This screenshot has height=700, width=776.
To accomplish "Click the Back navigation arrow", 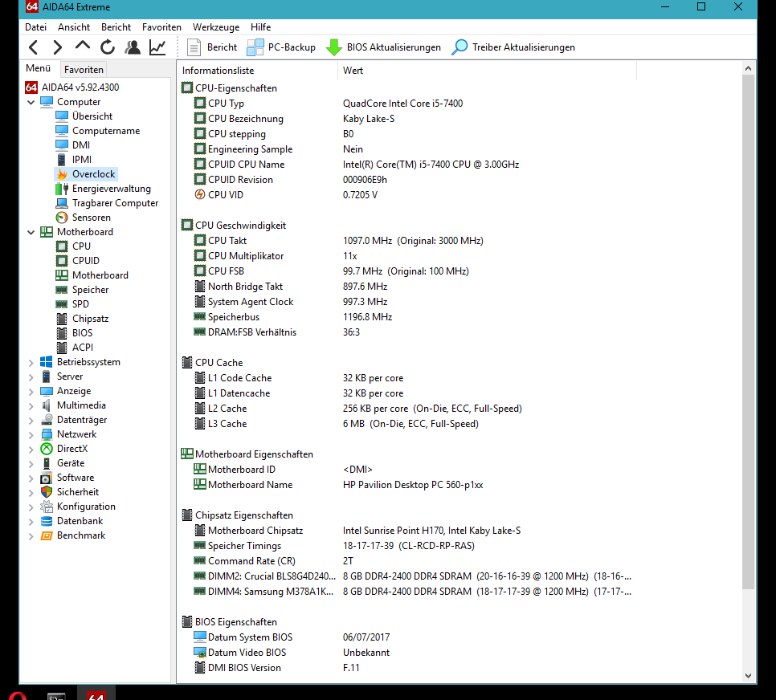I will tap(33, 47).
